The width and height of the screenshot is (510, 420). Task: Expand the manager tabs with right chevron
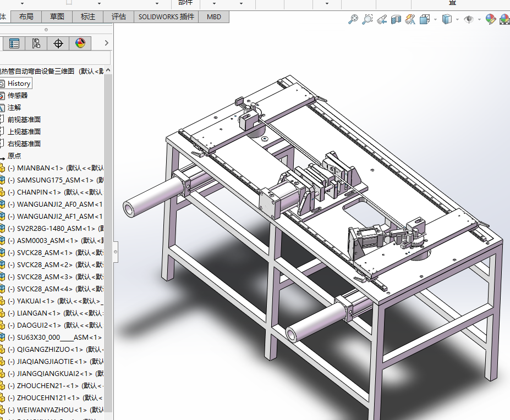point(107,43)
